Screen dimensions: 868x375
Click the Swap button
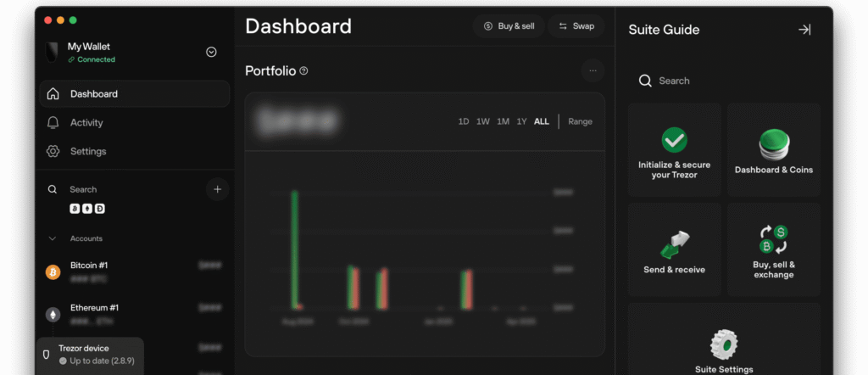click(576, 26)
